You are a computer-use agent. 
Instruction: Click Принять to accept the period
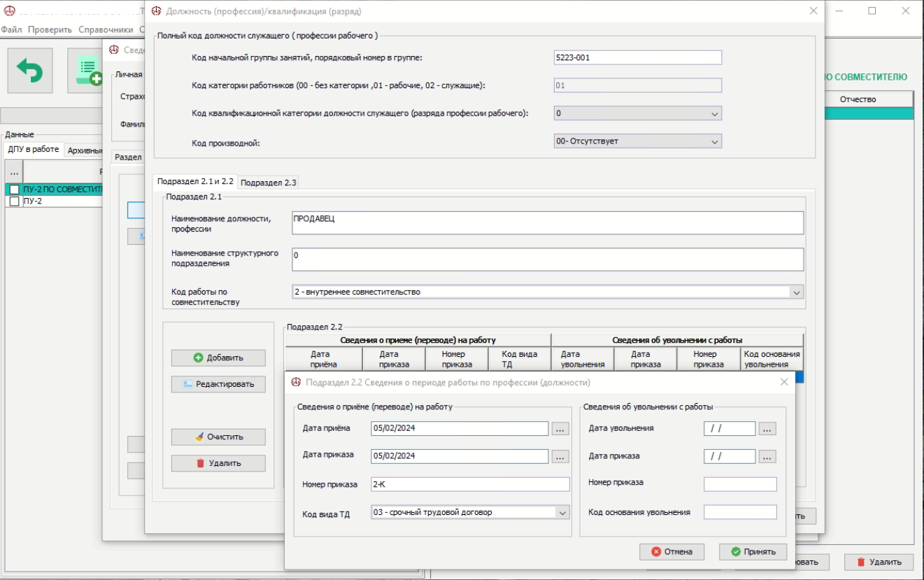coord(753,551)
